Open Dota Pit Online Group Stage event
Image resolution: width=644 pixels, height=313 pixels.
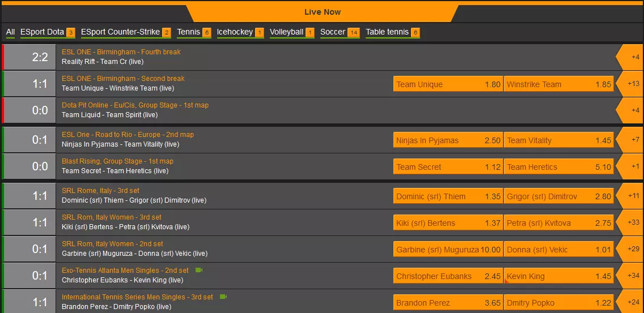(x=135, y=105)
